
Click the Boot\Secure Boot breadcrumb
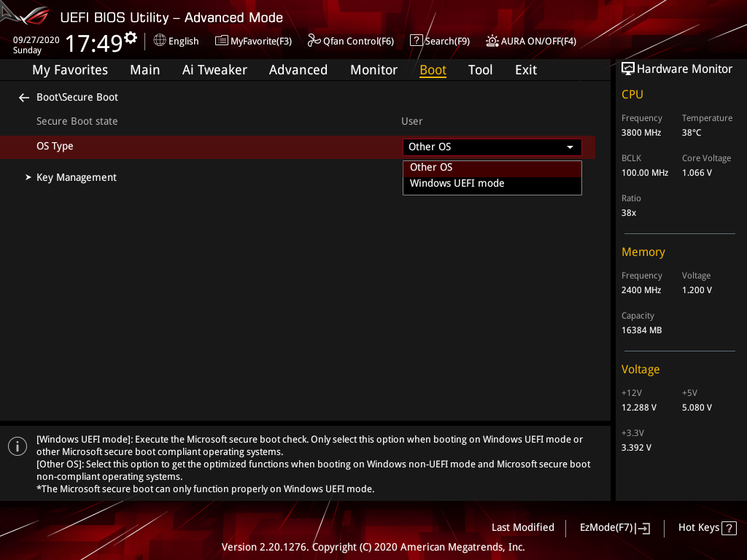pos(77,97)
